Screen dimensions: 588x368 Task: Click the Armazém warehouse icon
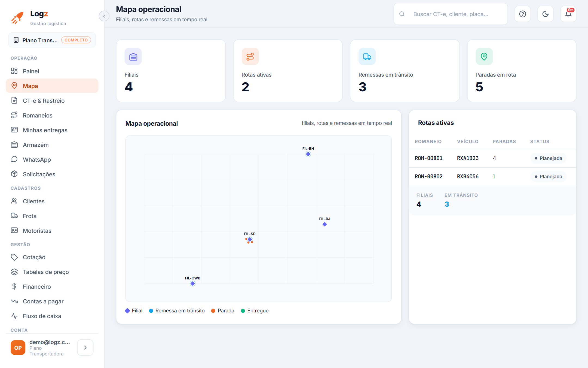(x=14, y=144)
